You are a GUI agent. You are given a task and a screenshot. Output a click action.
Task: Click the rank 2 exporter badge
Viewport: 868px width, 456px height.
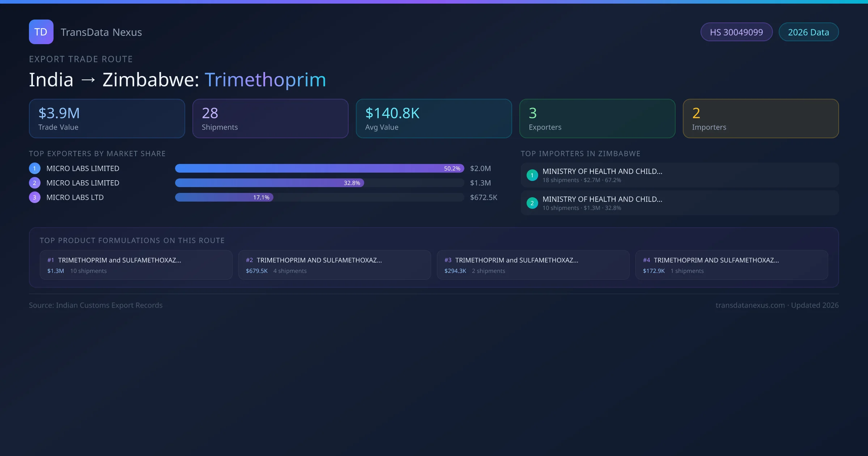tap(35, 183)
